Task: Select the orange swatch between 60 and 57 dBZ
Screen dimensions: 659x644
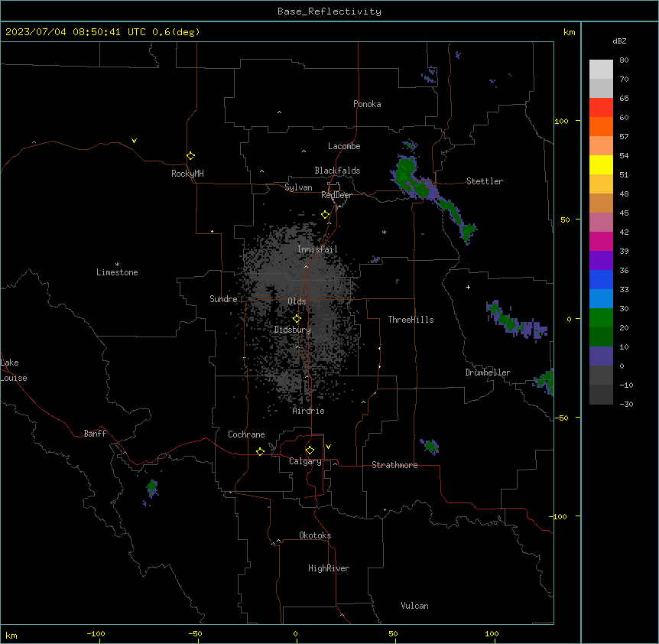Action: (601, 126)
